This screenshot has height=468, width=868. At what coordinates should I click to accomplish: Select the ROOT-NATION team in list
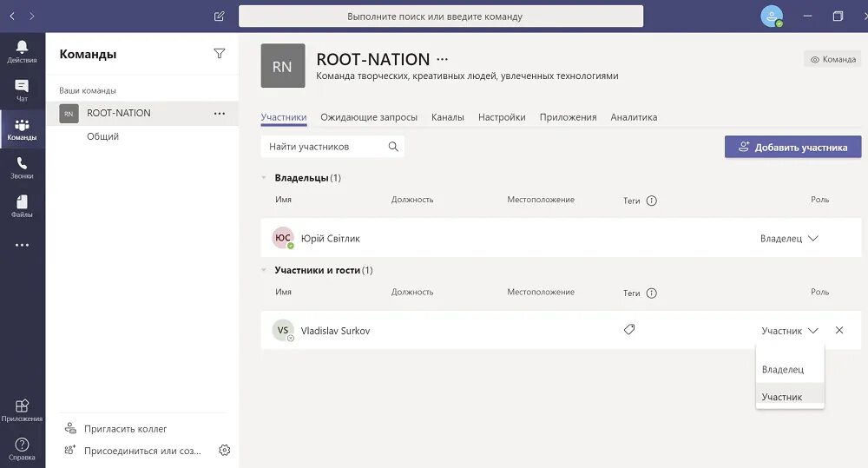tap(142, 113)
